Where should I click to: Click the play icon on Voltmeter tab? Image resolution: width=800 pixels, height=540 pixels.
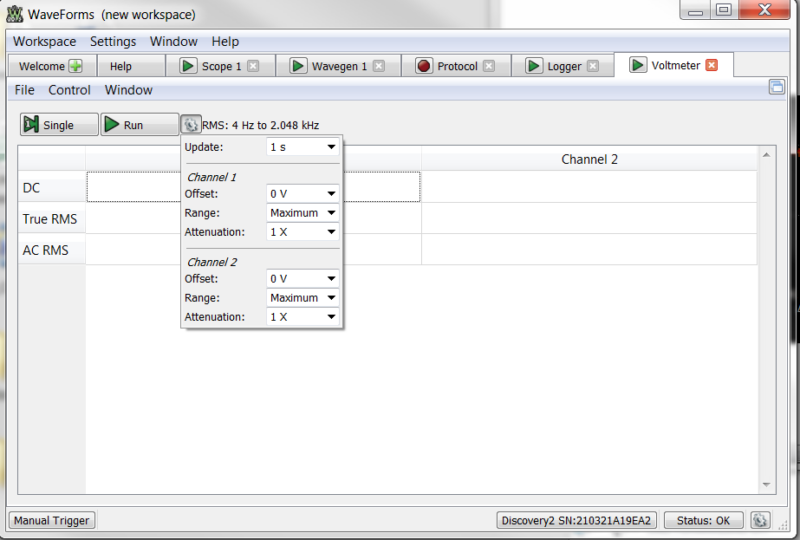tap(637, 65)
